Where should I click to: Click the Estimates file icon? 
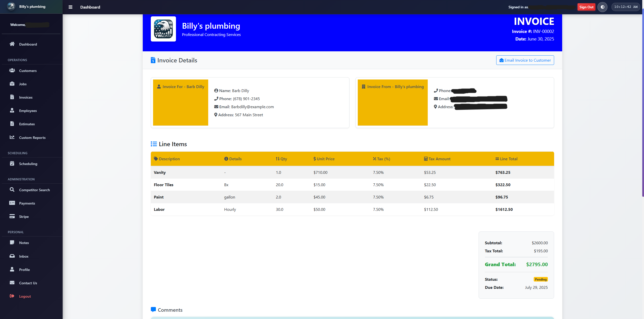pyautogui.click(x=12, y=124)
